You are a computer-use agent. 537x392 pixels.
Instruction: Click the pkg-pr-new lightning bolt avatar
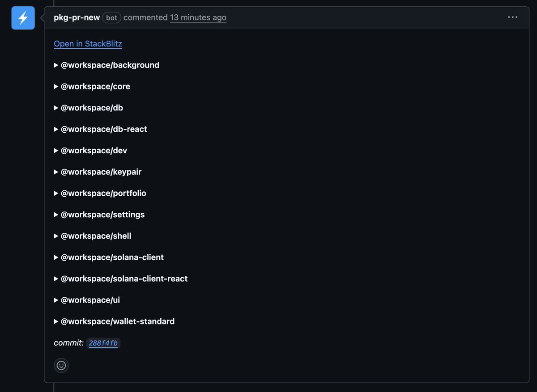click(23, 18)
